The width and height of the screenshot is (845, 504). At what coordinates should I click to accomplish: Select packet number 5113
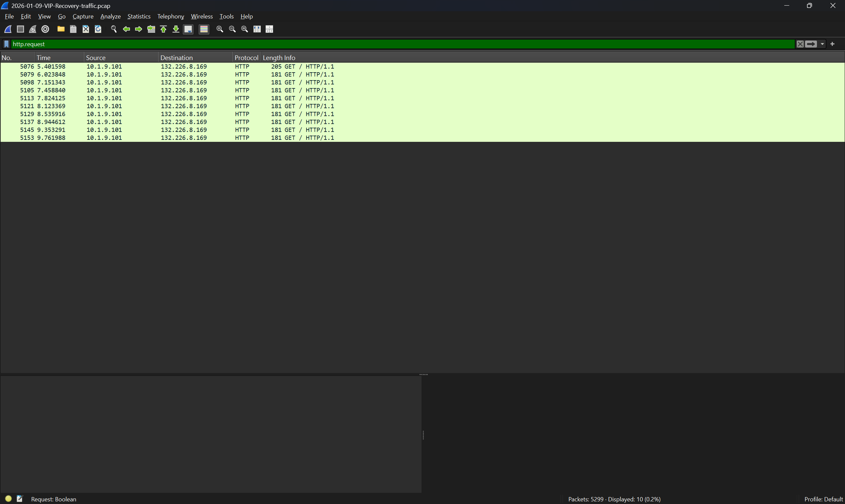coord(422,98)
